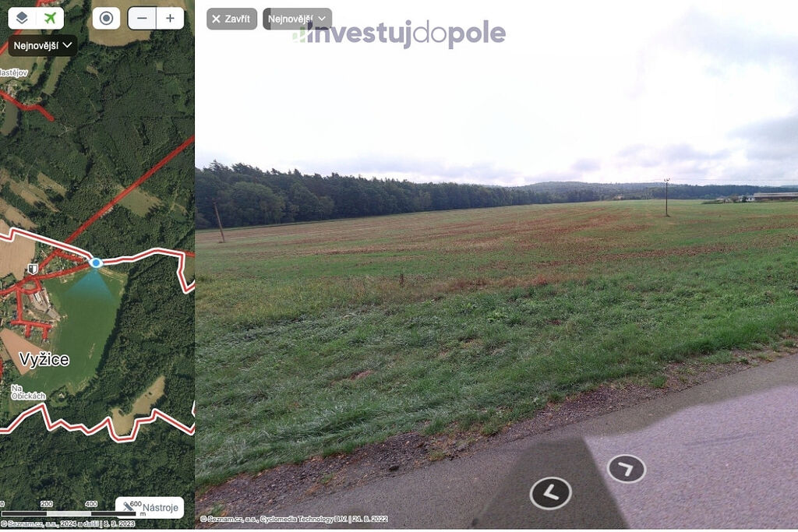Viewport: 798px width, 532px height.
Task: Move panorama forward using left arrow
Action: (551, 493)
